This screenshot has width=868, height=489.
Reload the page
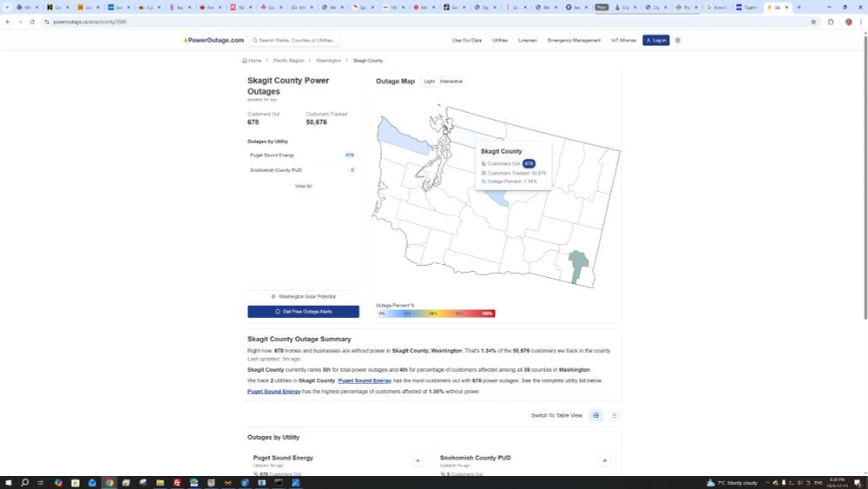pos(32,22)
